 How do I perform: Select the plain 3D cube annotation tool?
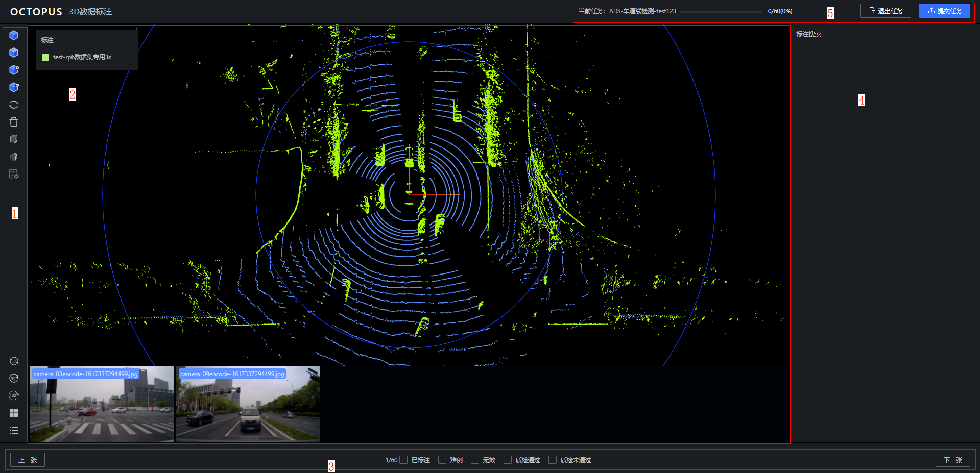click(14, 35)
